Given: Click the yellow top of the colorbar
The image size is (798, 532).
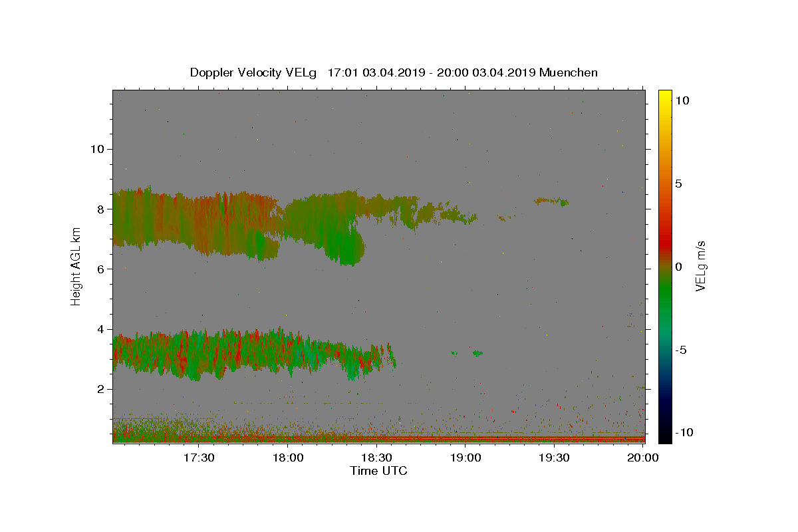Looking at the screenshot, I should (664, 96).
